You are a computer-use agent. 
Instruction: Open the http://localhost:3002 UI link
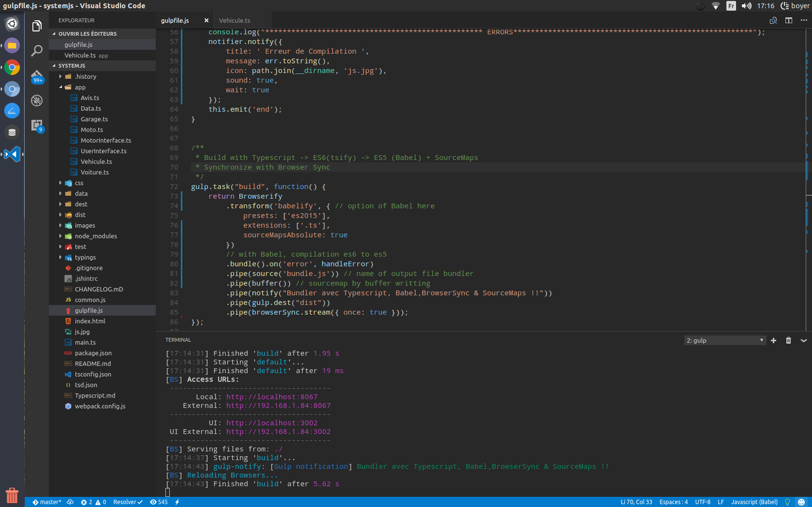(272, 423)
